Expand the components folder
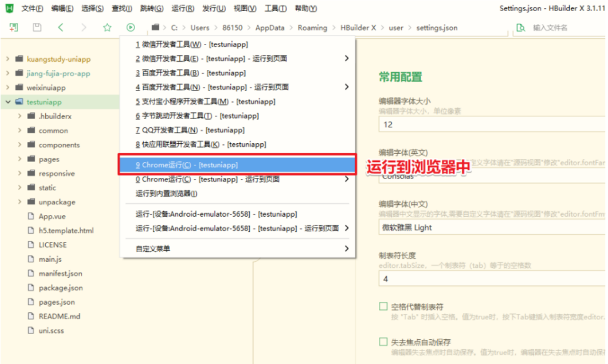The width and height of the screenshot is (608, 364). click(20, 144)
